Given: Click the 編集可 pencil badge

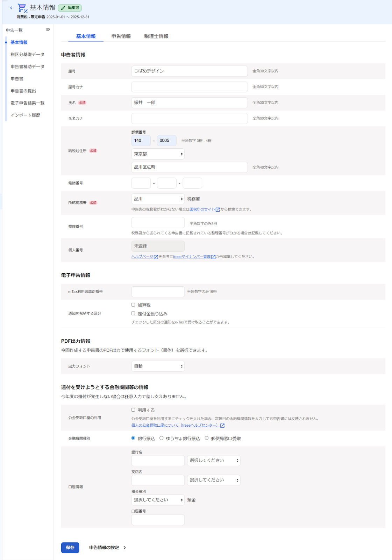Looking at the screenshot, I should coord(70,8).
